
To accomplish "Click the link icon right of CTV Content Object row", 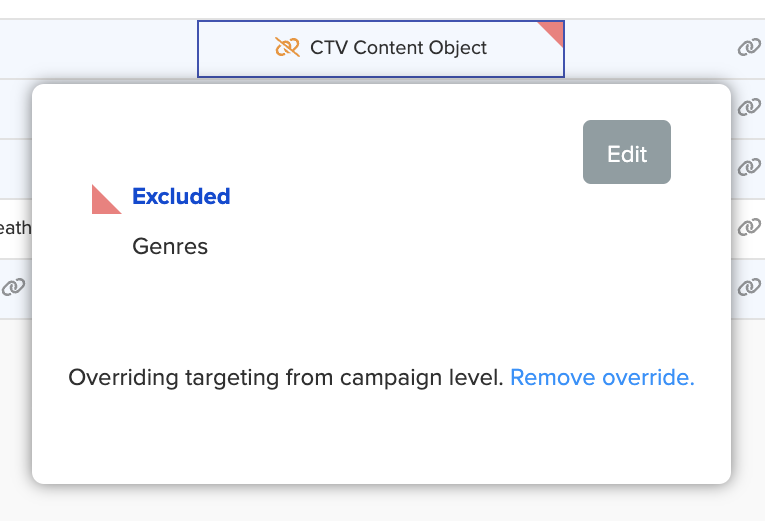I will coord(749,48).
